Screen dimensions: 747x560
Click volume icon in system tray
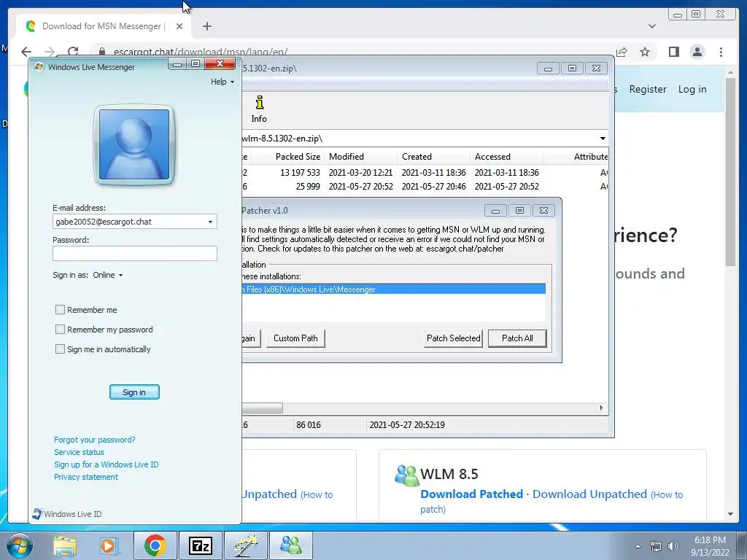(673, 546)
